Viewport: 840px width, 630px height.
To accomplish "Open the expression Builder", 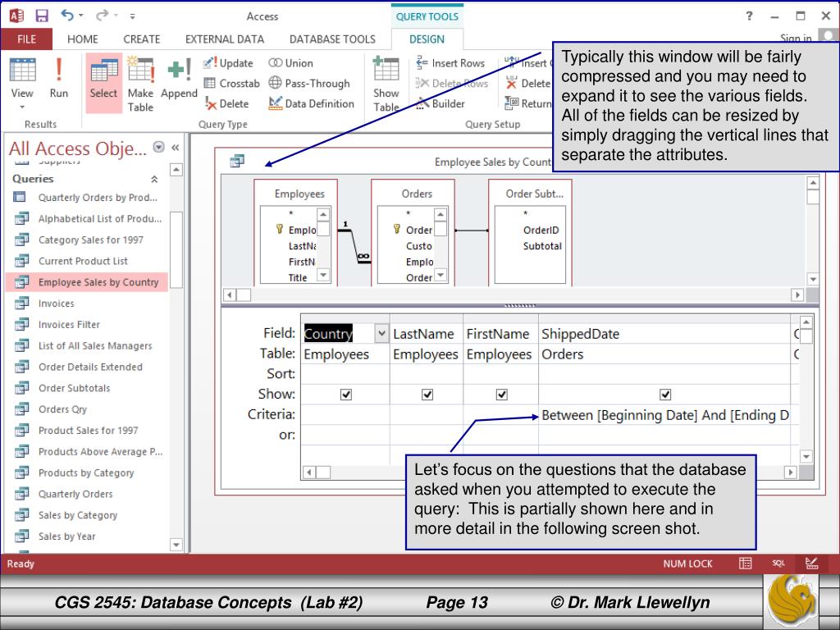I will pos(441,103).
